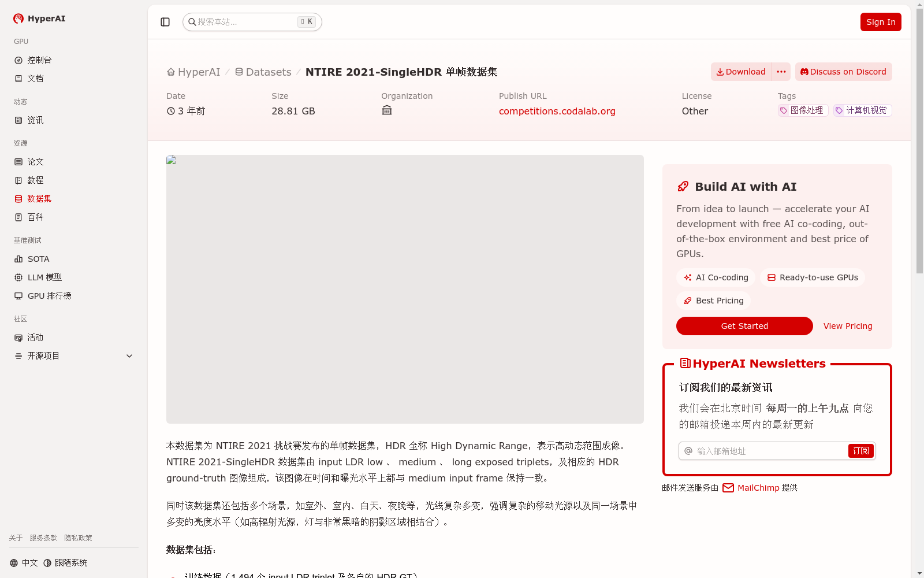This screenshot has height=578, width=924.
Task: Click the Download button
Action: coord(741,72)
